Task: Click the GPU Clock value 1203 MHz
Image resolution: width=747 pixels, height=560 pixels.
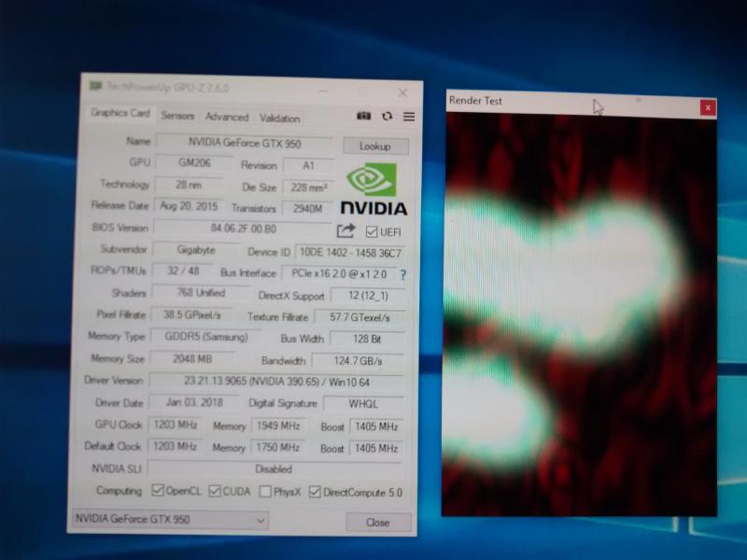Action: click(x=176, y=425)
